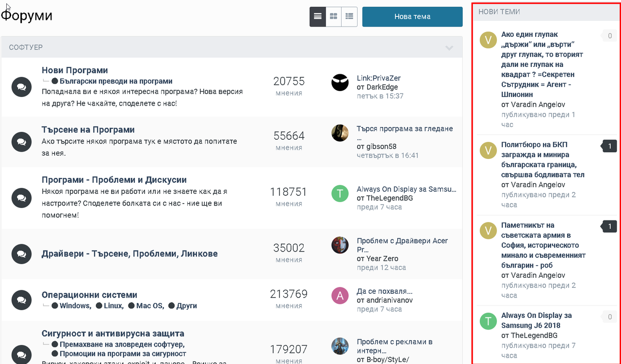Click post count 213769 мнения
Image resolution: width=621 pixels, height=364 pixels.
point(289,300)
